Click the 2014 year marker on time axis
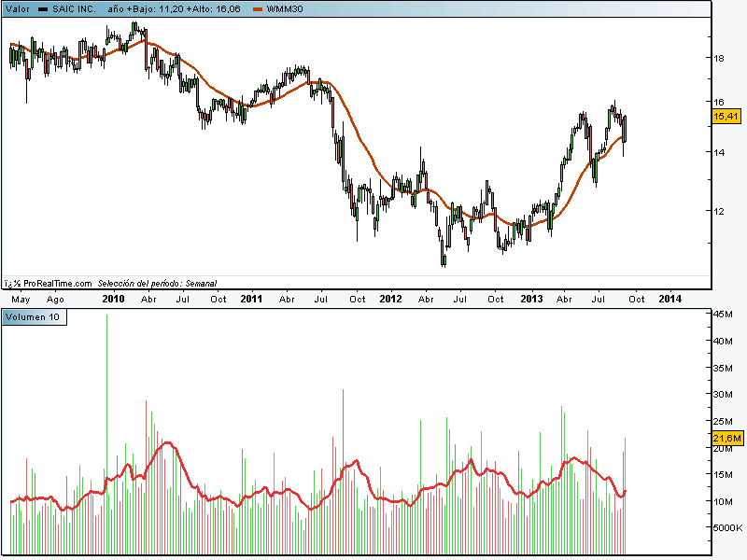 point(669,300)
